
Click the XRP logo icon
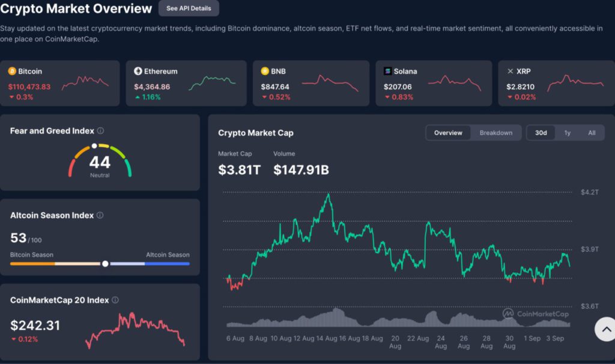510,71
